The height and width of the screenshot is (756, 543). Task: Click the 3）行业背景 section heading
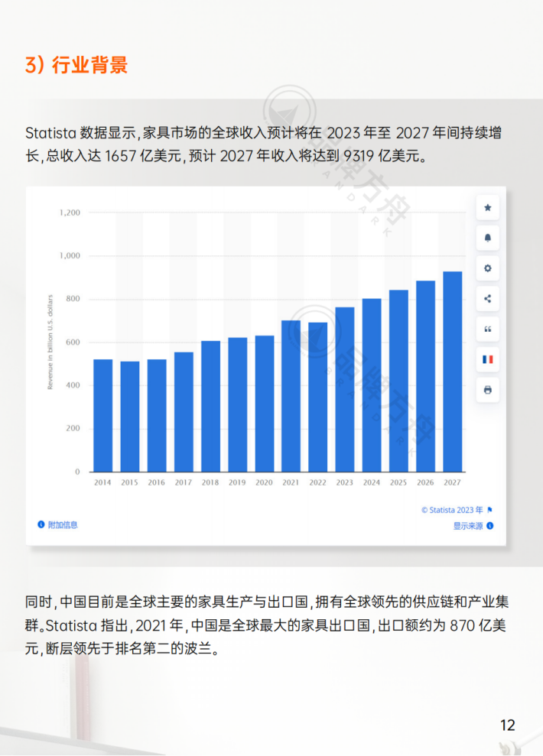coord(76,66)
